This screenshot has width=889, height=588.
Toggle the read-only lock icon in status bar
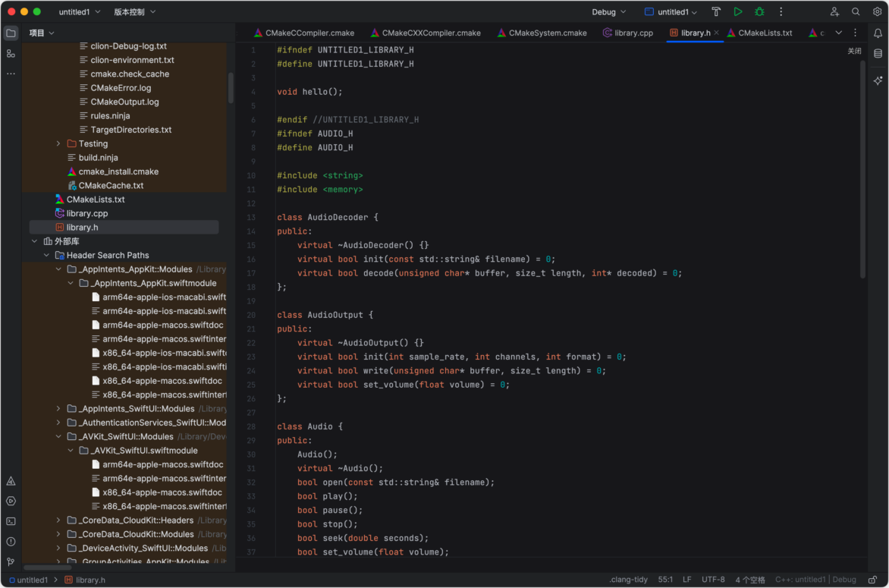click(872, 580)
